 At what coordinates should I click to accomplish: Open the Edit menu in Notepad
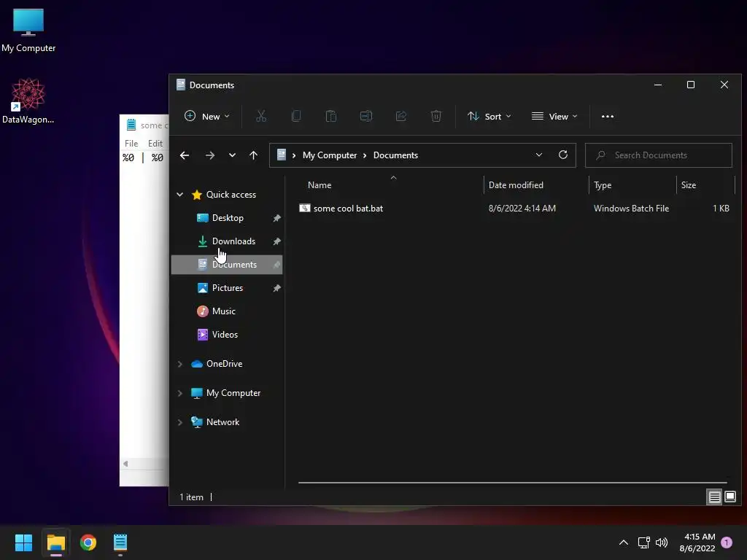(x=155, y=144)
